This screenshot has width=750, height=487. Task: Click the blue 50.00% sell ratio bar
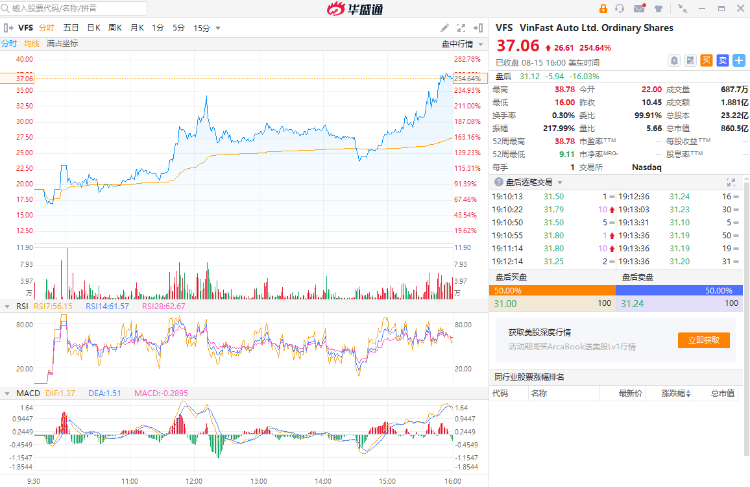tap(679, 290)
